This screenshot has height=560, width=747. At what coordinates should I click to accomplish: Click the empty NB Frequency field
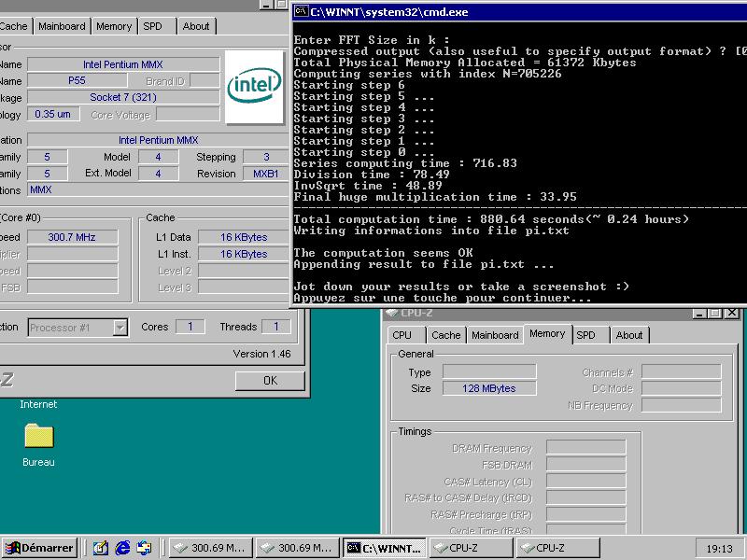(682, 405)
